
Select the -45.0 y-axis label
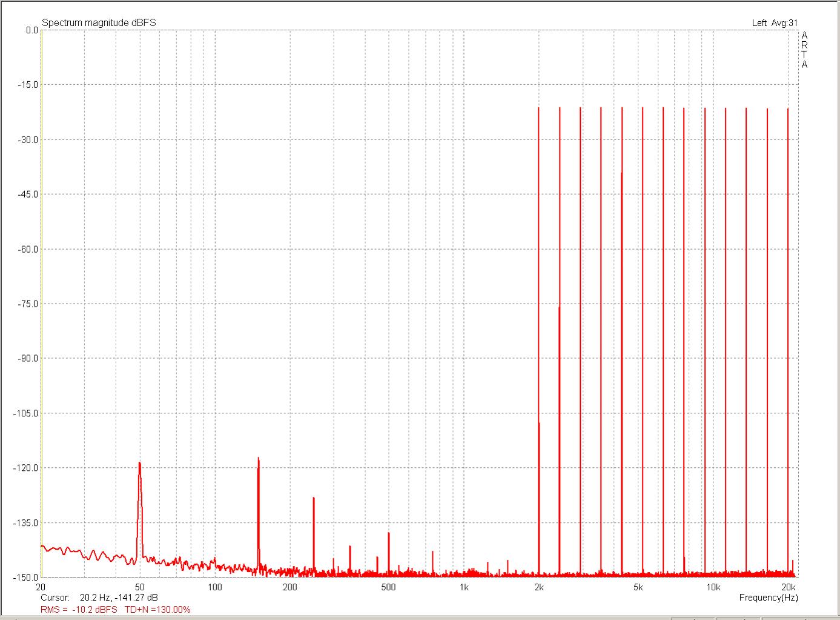[x=27, y=195]
